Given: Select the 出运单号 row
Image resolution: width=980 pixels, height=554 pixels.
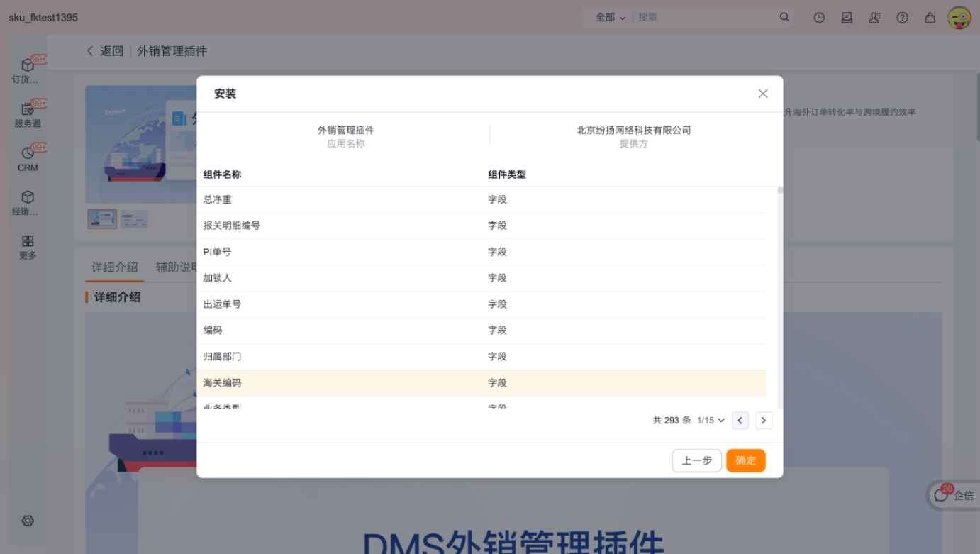Looking at the screenshot, I should coord(481,304).
